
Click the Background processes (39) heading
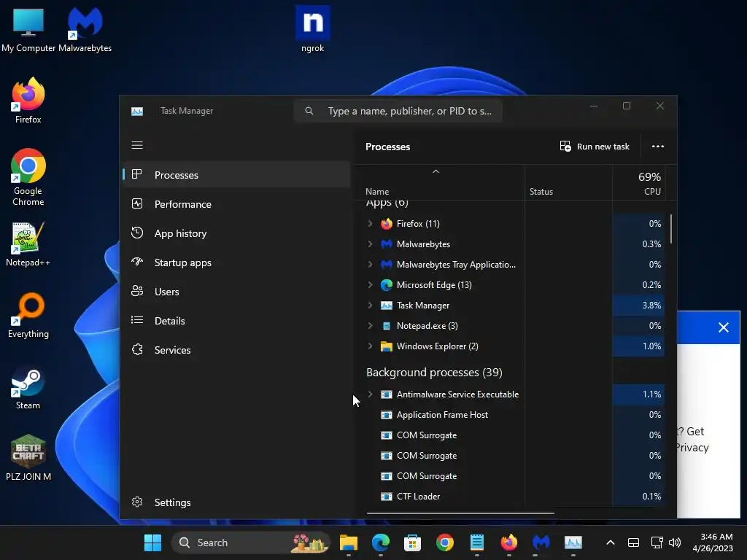434,373
